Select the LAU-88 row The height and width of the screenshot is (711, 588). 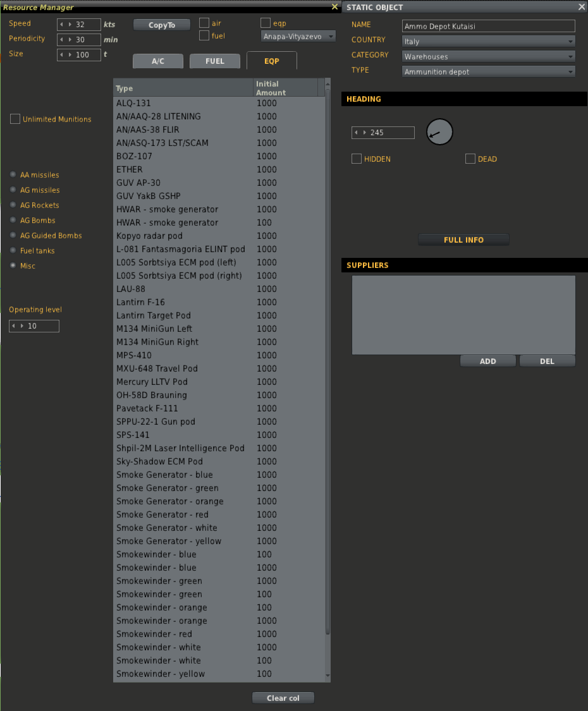tap(219, 289)
